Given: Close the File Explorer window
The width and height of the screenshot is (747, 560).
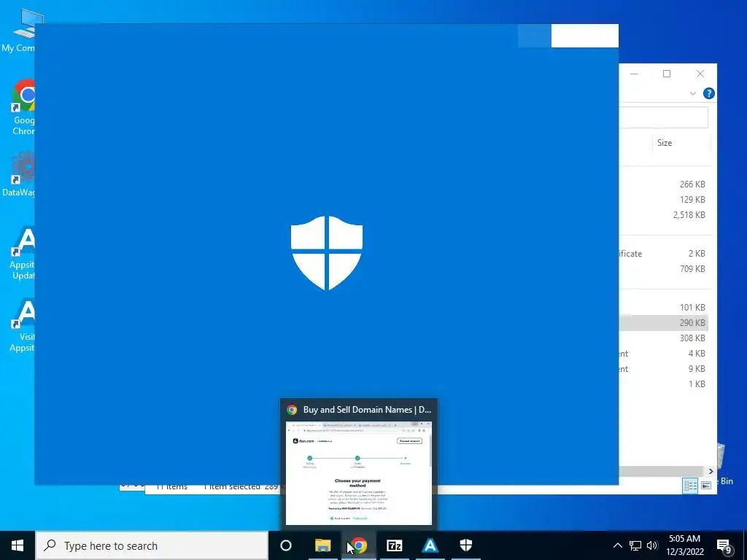Looking at the screenshot, I should (700, 74).
